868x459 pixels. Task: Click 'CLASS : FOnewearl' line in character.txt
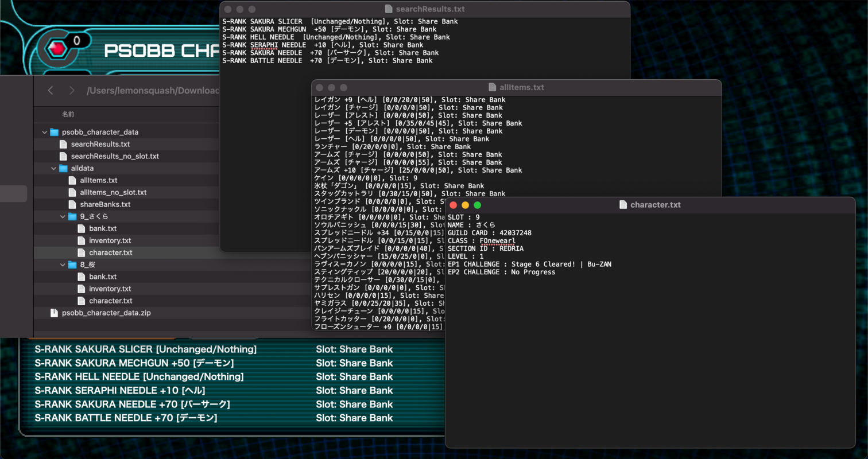click(x=482, y=241)
